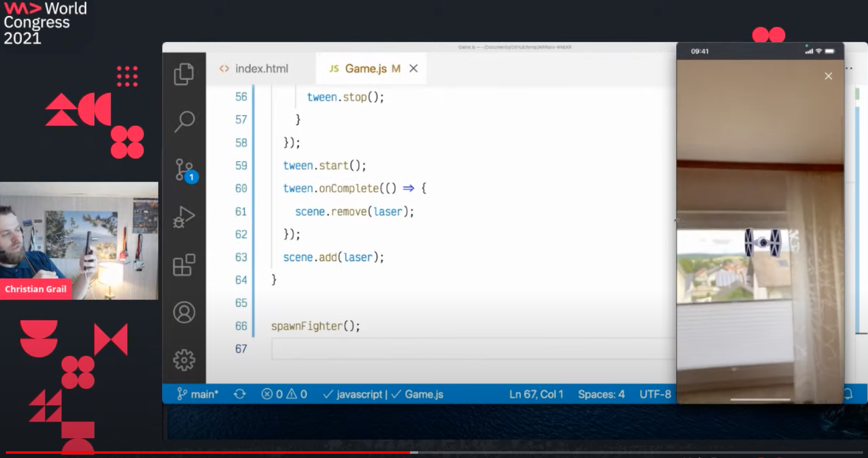Open the Manage gear icon
The height and width of the screenshot is (458, 868).
[x=184, y=360]
